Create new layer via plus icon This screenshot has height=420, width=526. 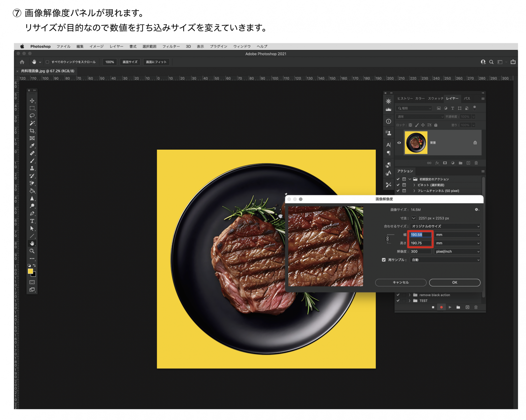pyautogui.click(x=468, y=163)
